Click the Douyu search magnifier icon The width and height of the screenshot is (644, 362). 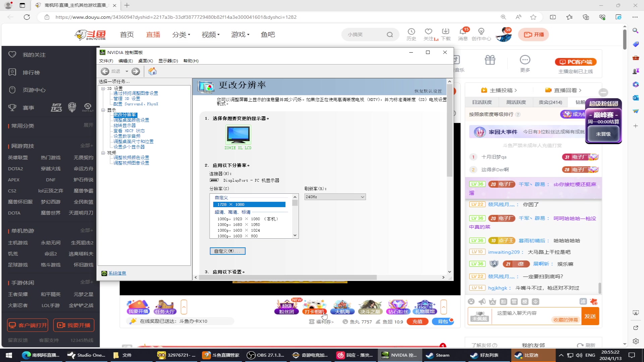390,35
